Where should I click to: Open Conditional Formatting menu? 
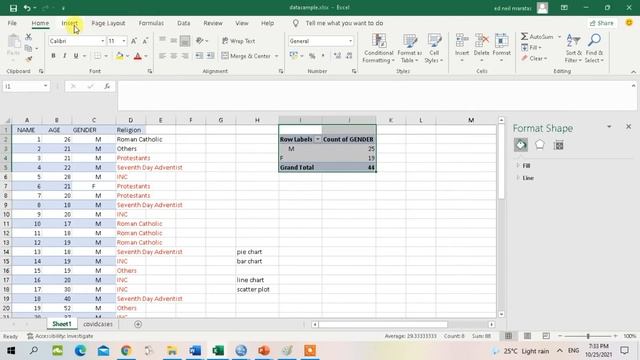378,49
